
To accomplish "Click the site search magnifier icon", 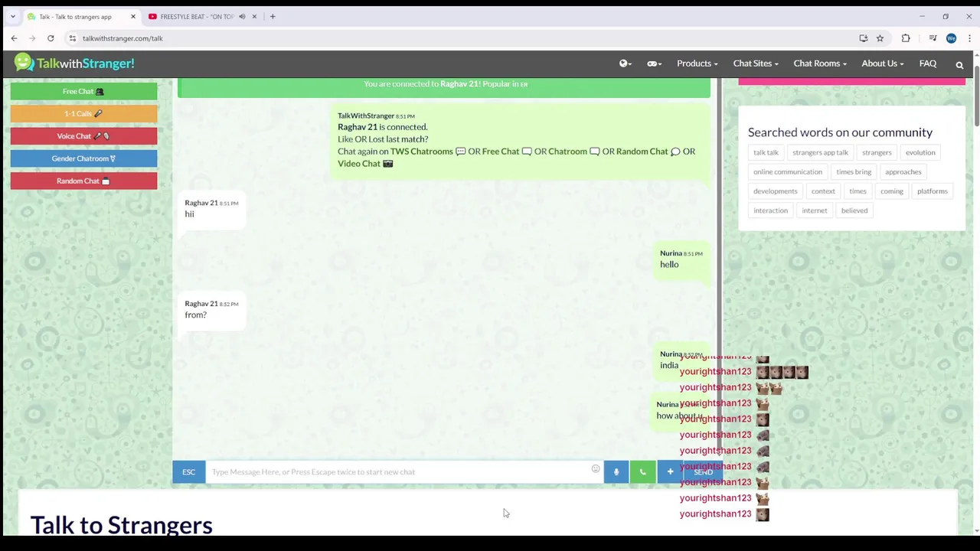I will [959, 65].
